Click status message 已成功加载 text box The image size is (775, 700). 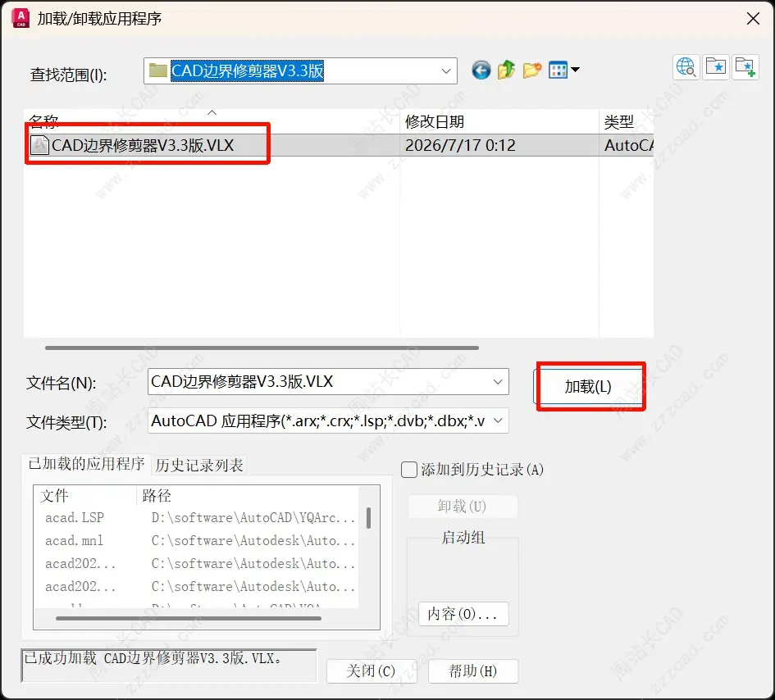pos(169,666)
